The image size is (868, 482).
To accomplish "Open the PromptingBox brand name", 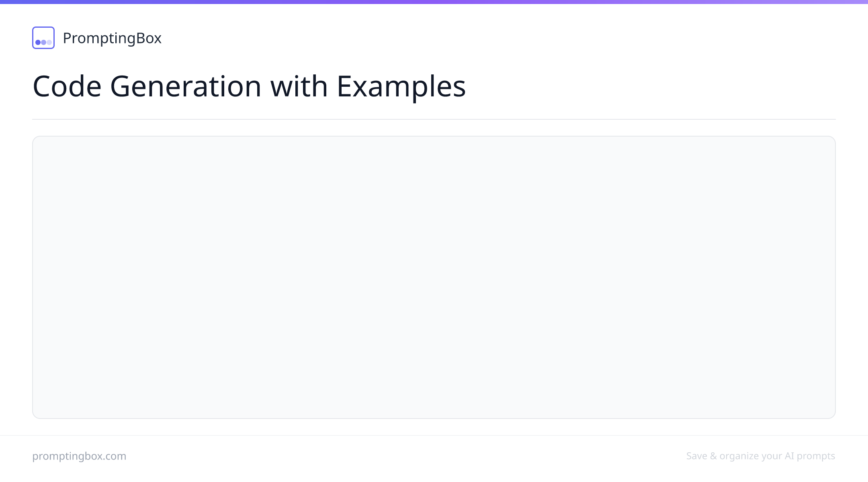I will 112,38.
